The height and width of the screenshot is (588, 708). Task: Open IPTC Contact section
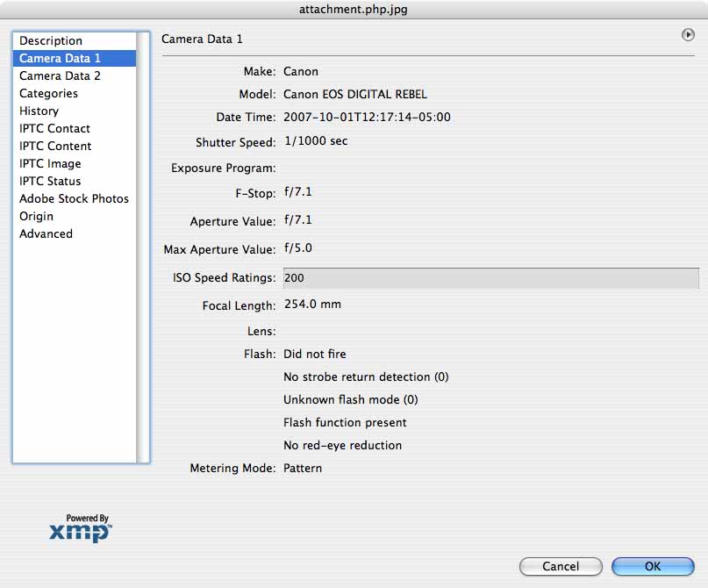(54, 128)
